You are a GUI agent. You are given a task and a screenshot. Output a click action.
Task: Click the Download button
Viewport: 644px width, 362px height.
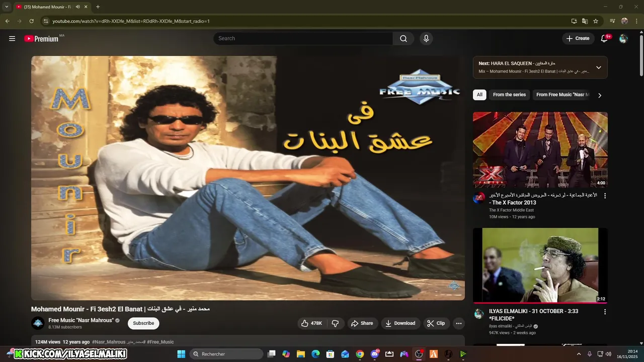(x=400, y=323)
